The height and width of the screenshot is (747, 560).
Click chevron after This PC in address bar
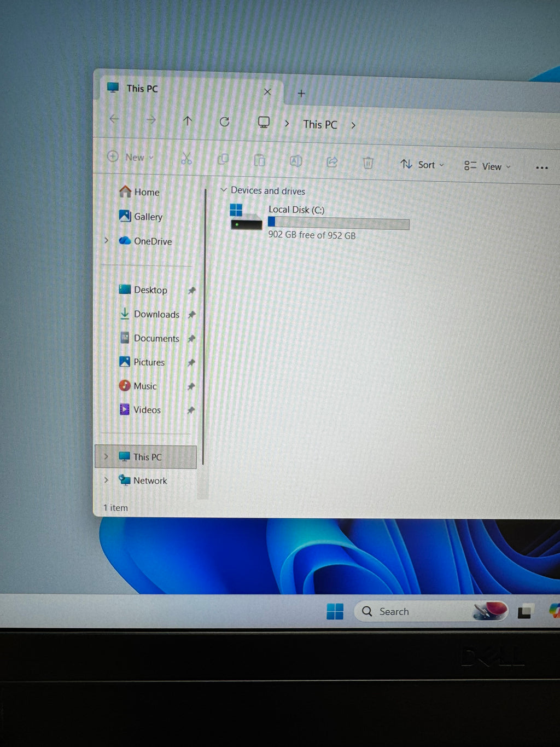[353, 125]
